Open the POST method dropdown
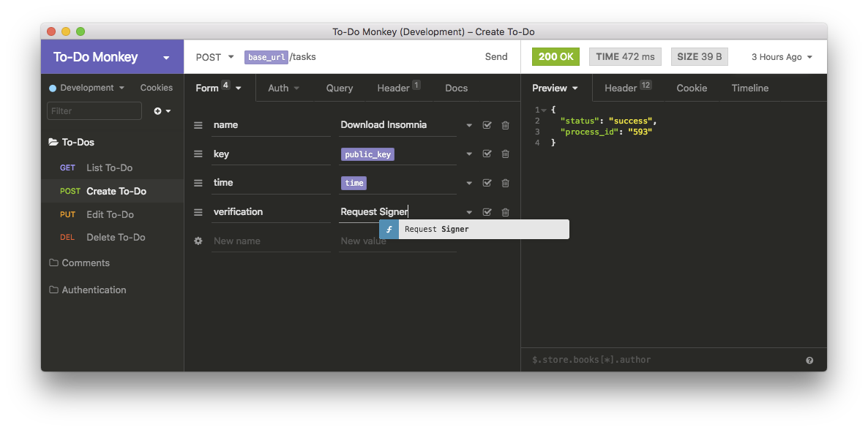 coord(214,57)
